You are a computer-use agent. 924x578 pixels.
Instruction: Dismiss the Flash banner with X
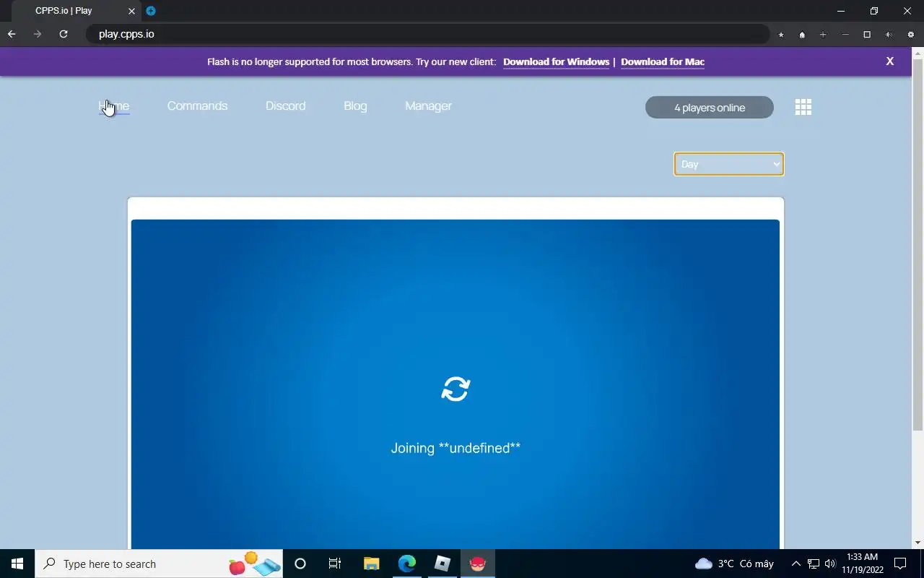[890, 61]
